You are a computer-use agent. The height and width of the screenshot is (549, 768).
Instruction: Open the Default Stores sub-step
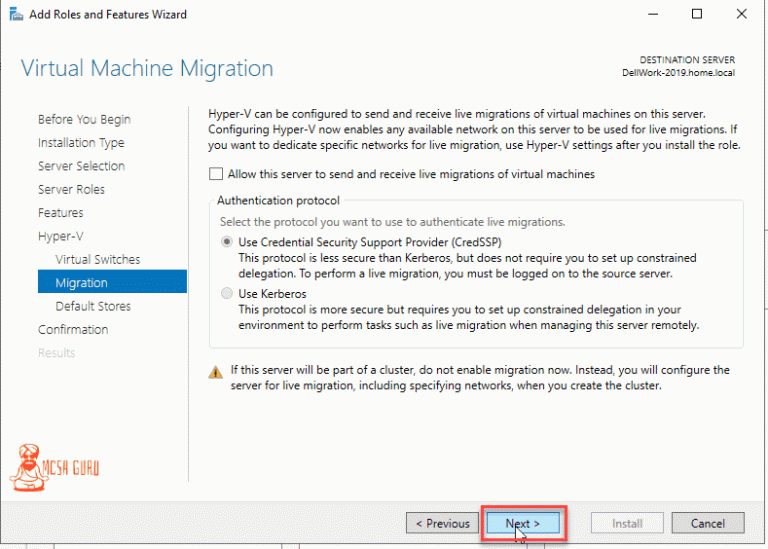coord(93,306)
